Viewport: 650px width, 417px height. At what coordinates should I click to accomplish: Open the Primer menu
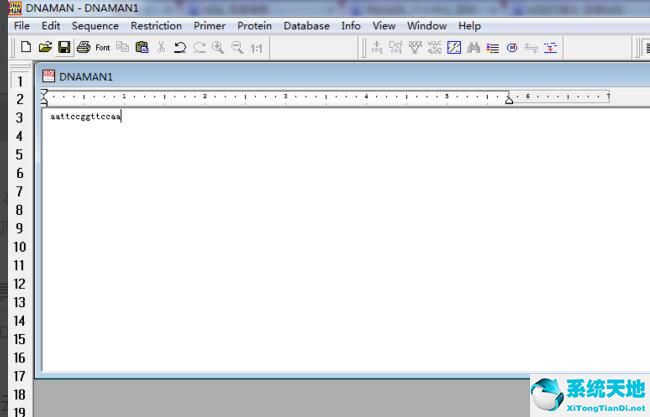click(x=210, y=26)
